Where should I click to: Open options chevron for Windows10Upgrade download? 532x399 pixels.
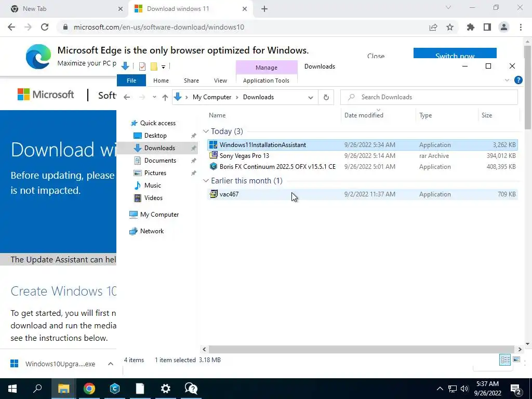coord(111,364)
